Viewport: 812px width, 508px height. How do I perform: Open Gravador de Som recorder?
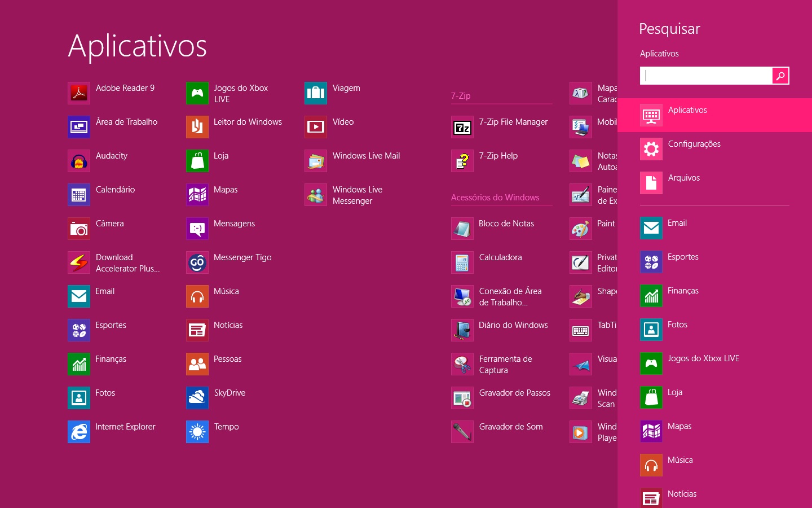(x=462, y=432)
